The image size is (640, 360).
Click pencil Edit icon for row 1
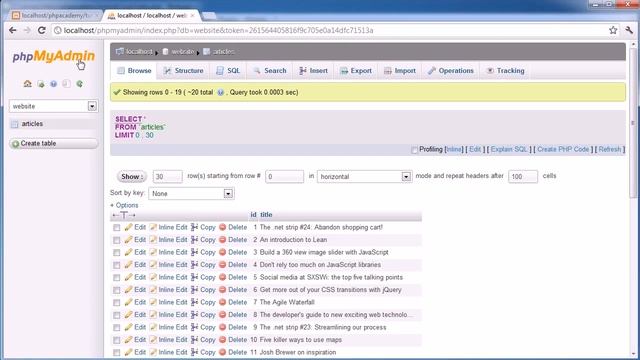[x=128, y=227]
